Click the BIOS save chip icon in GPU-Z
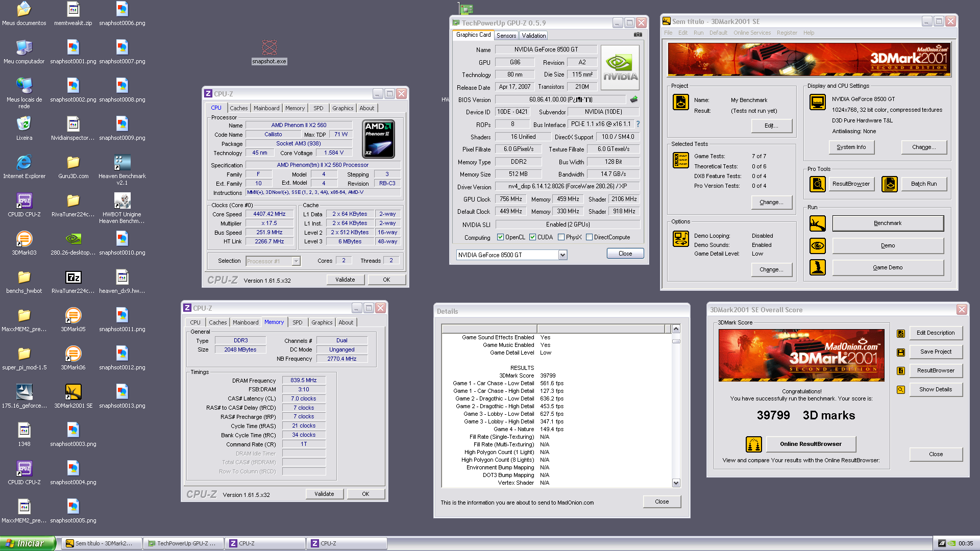Screen dimensions: 980x551 [x=634, y=99]
